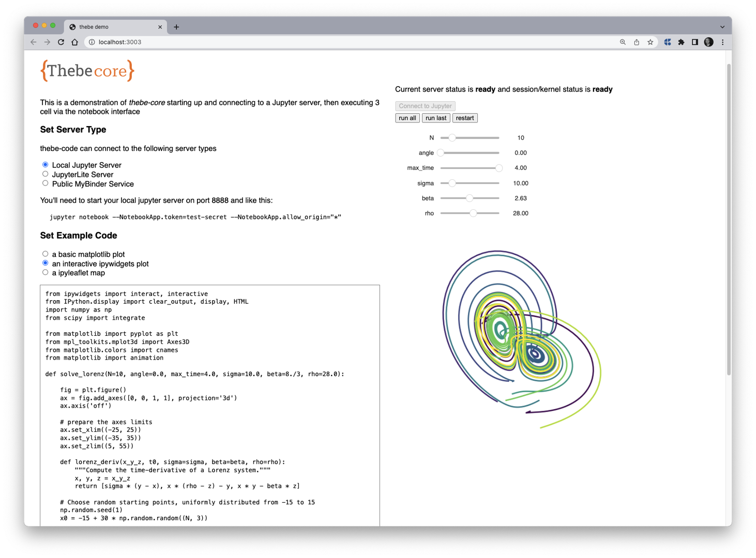Expand the tab search chevron

coord(722,27)
